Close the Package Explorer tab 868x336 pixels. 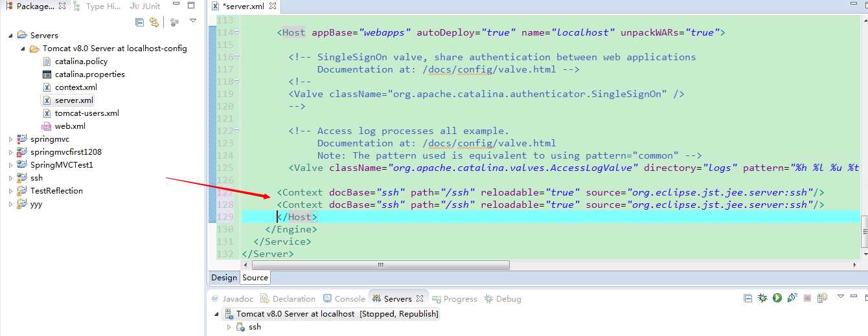62,6
